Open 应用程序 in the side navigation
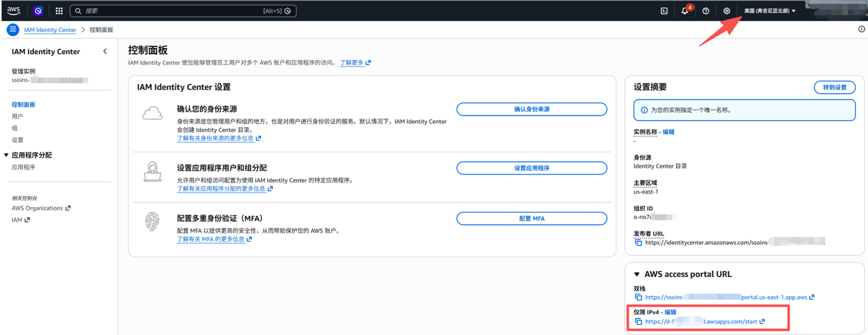This screenshot has height=335, width=868. coord(23,167)
